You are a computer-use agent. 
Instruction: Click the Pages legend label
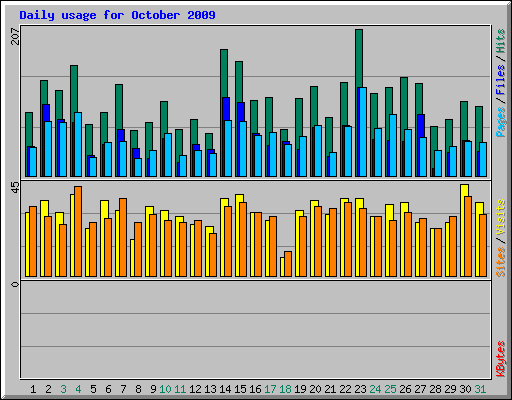click(x=500, y=122)
